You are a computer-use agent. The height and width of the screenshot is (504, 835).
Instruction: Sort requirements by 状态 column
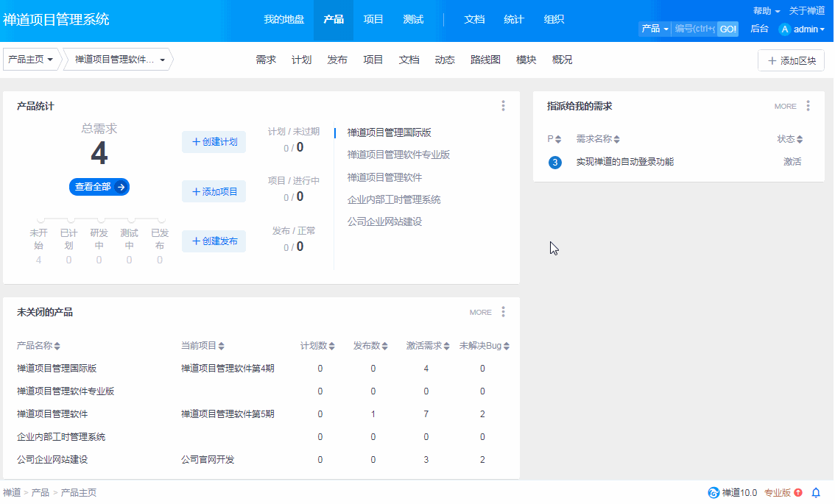coord(789,139)
